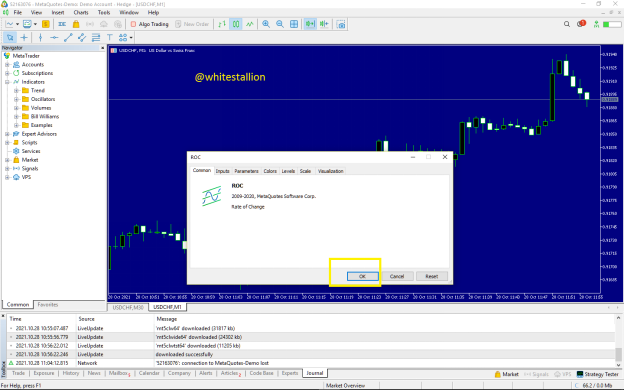This screenshot has width=624, height=390.
Task: Select the equidistant channel tool
Action: point(82,37)
